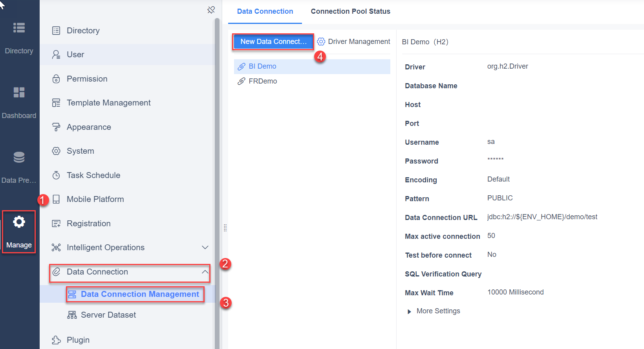Click the BI Demo (H2) header

click(x=425, y=42)
